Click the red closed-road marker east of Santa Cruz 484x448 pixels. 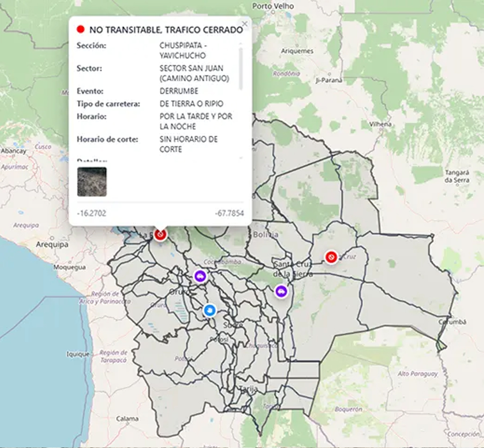click(331, 257)
